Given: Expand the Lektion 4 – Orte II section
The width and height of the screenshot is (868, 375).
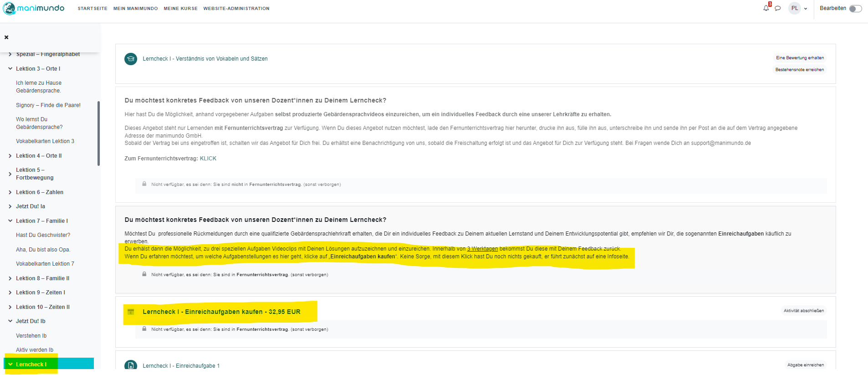Looking at the screenshot, I should click(x=10, y=156).
